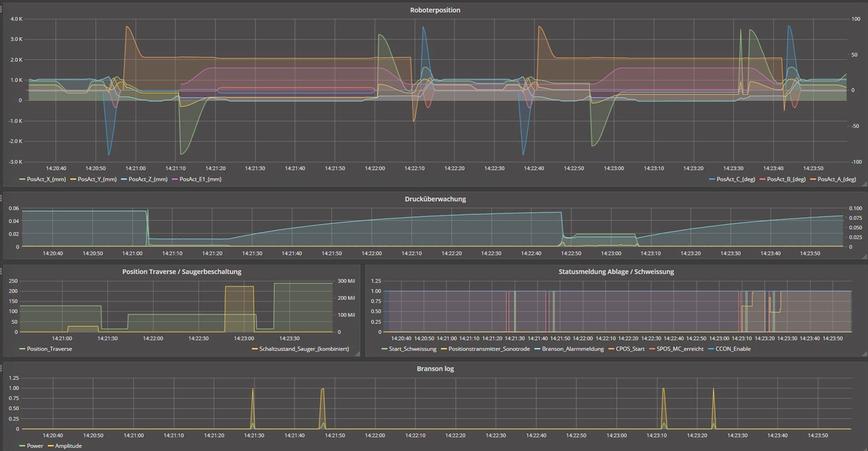Toggle Branson_Alarmmeldung legend entry

point(572,349)
